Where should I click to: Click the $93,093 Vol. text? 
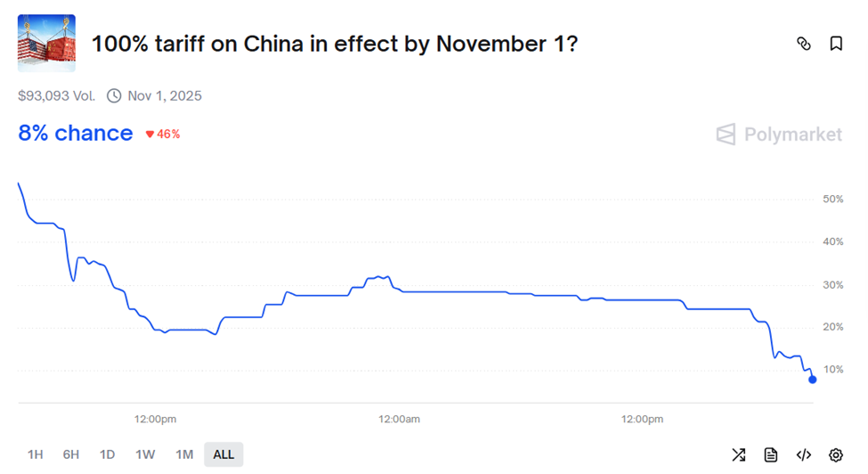click(x=57, y=95)
